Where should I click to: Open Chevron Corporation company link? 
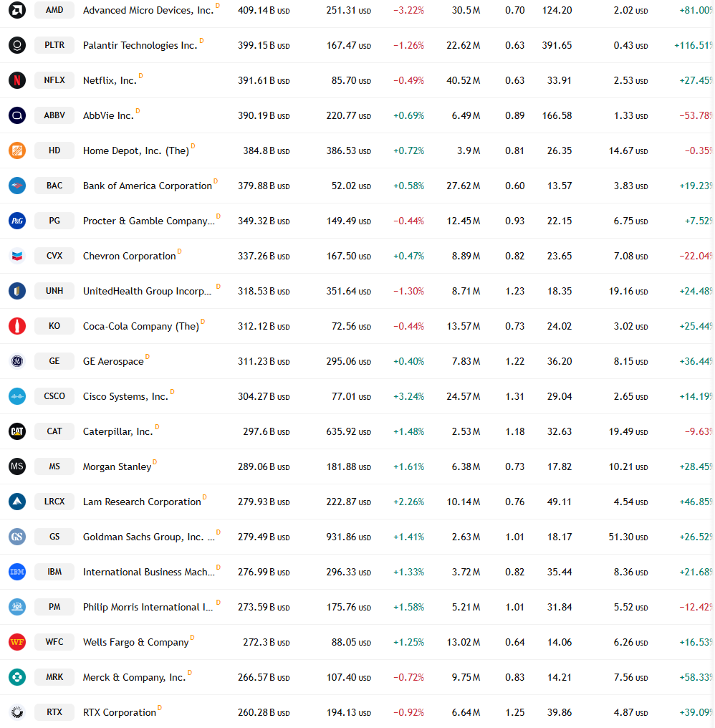coord(129,257)
